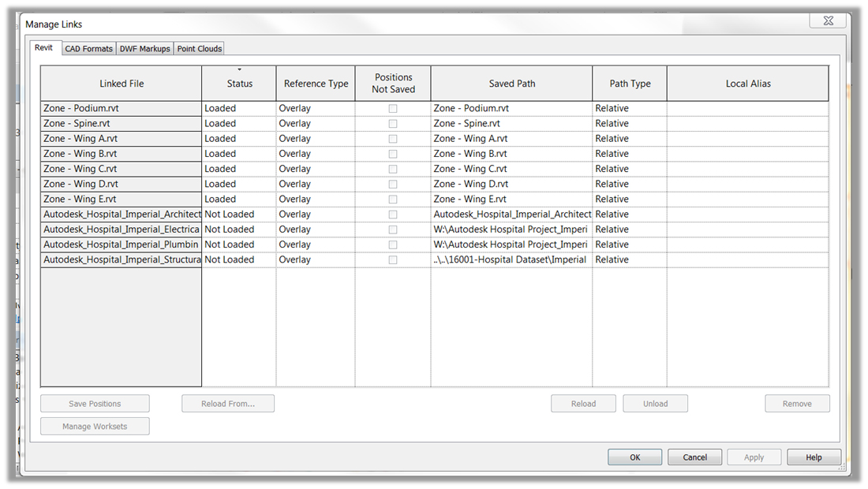Toggle Positions Not Saved for Zone - Spine.rvt

[392, 123]
